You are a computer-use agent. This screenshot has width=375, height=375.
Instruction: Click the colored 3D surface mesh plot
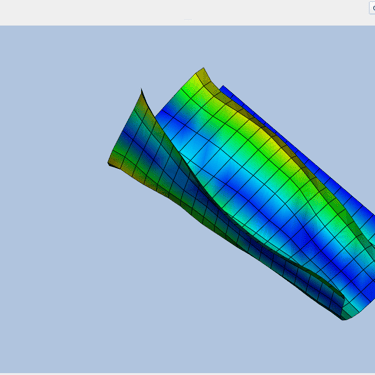click(x=241, y=194)
